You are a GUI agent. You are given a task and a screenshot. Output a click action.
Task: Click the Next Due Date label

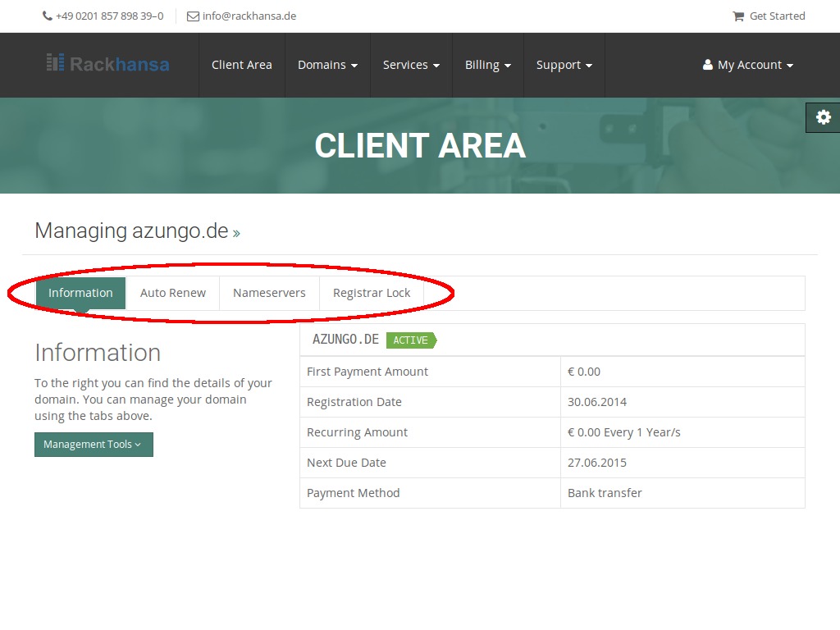347,463
